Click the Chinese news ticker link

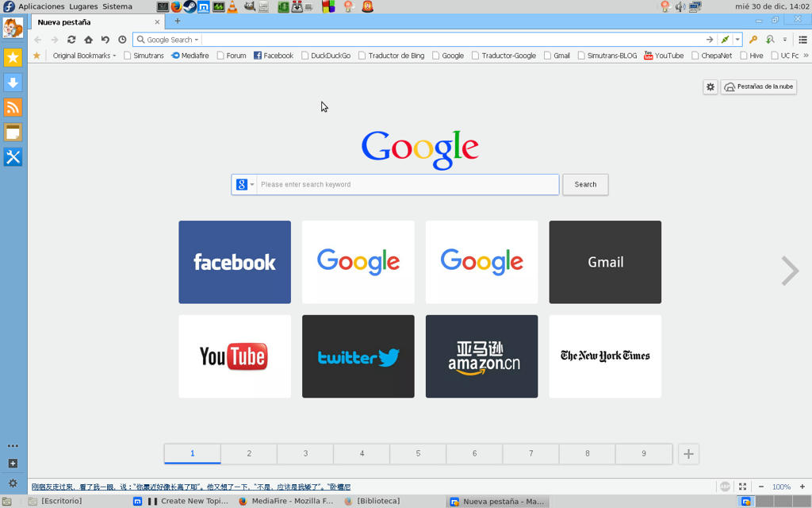(191, 487)
